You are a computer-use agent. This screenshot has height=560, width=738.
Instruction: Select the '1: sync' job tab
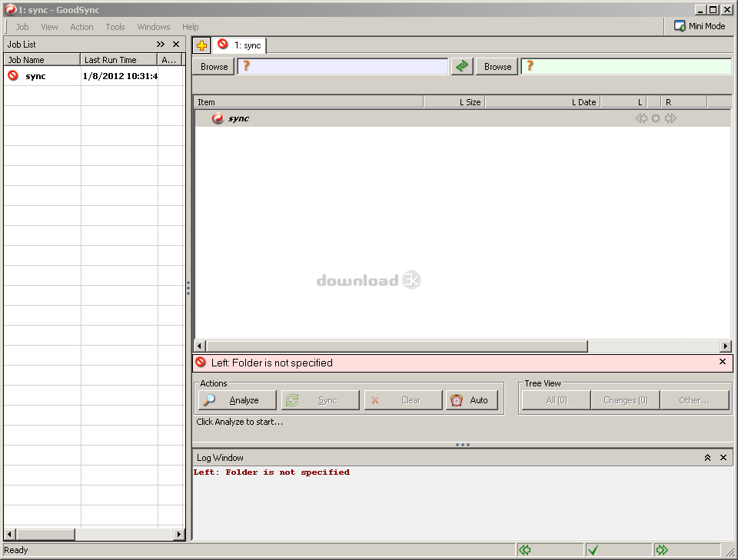tap(239, 45)
